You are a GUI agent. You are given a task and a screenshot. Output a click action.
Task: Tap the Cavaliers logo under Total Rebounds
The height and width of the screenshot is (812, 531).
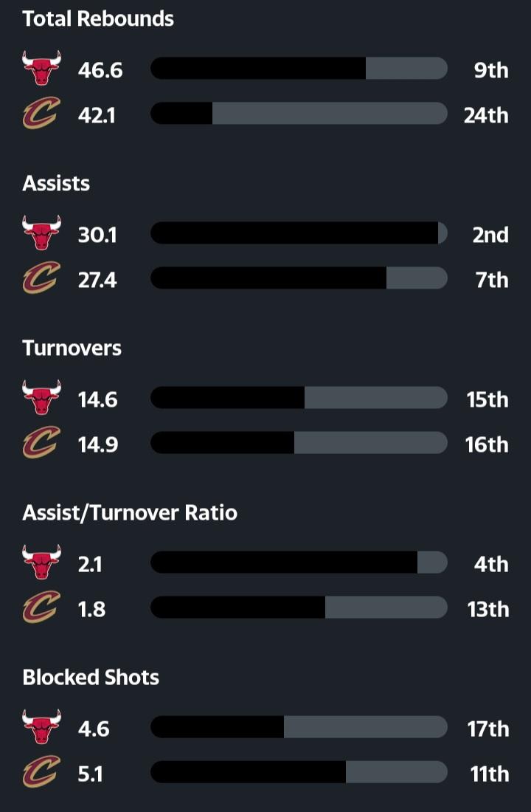pos(41,114)
